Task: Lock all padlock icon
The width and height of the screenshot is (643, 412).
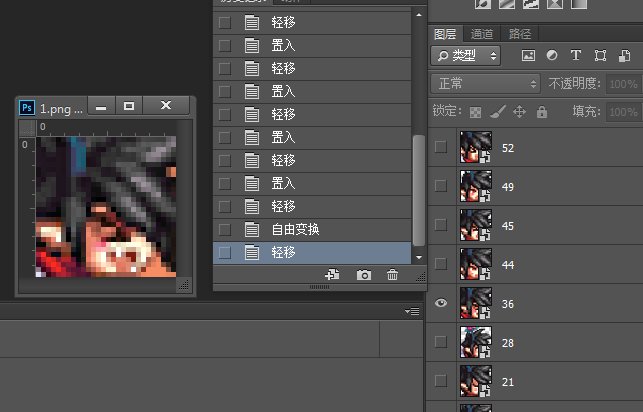Action: click(542, 112)
